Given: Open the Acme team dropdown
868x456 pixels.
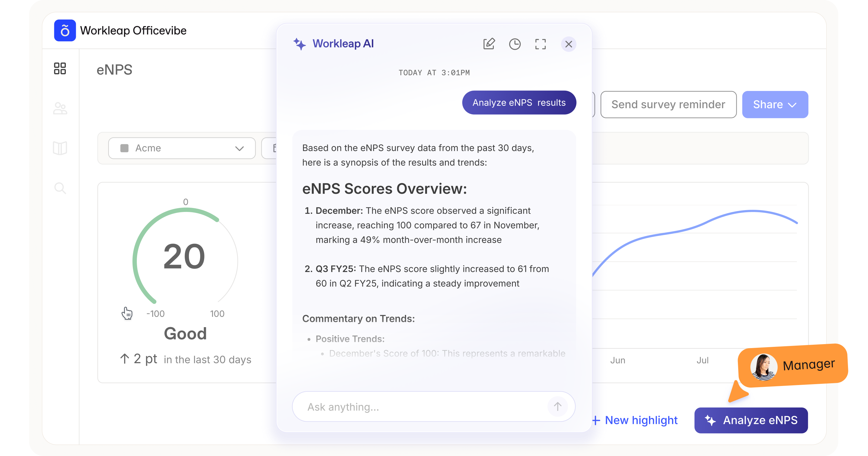Looking at the screenshot, I should pos(182,148).
